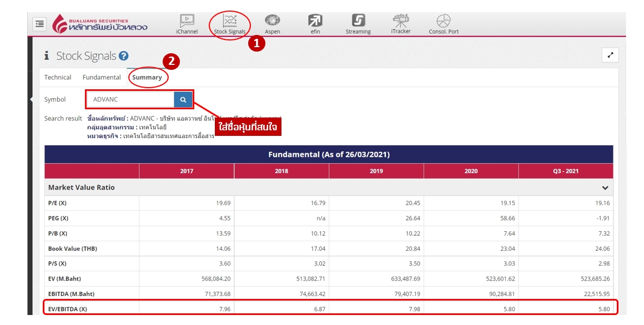
Task: Launch Aspen from the top bar
Action: [272, 24]
